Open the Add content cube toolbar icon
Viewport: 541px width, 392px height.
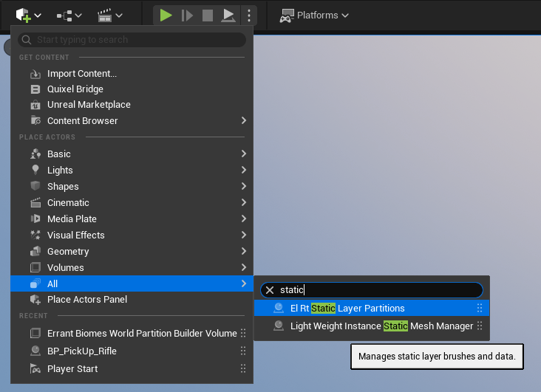[24, 16]
